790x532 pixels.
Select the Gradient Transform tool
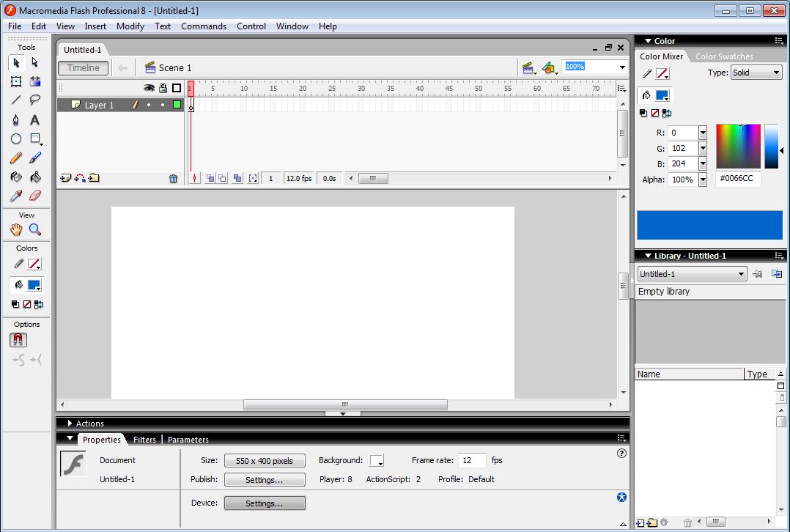[x=34, y=81]
